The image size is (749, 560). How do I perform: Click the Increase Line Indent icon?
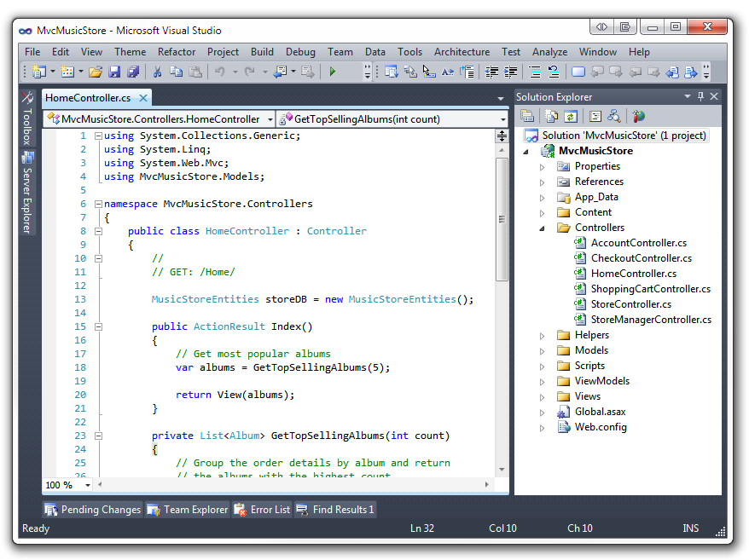click(511, 72)
